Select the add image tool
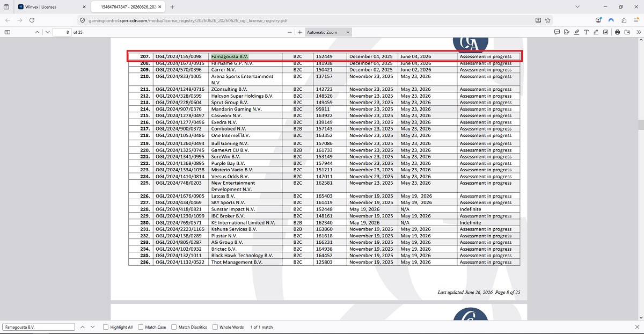The height and width of the screenshot is (334, 644). tap(605, 32)
